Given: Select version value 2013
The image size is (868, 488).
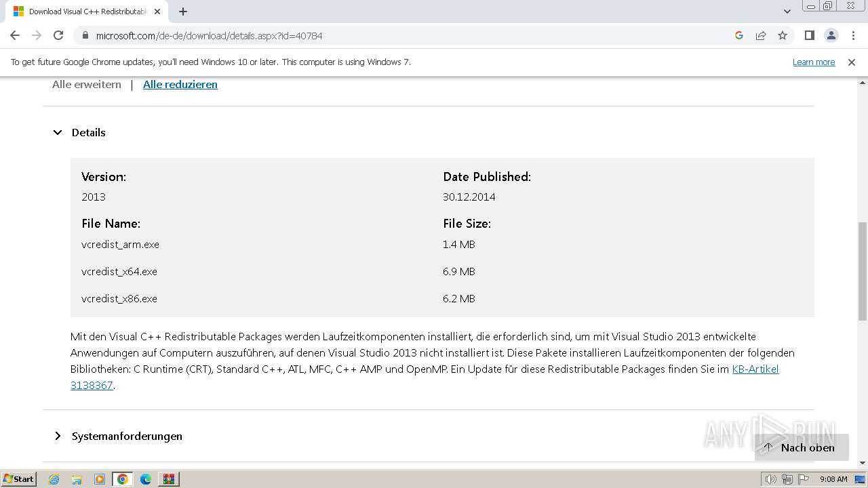Looking at the screenshot, I should (94, 197).
